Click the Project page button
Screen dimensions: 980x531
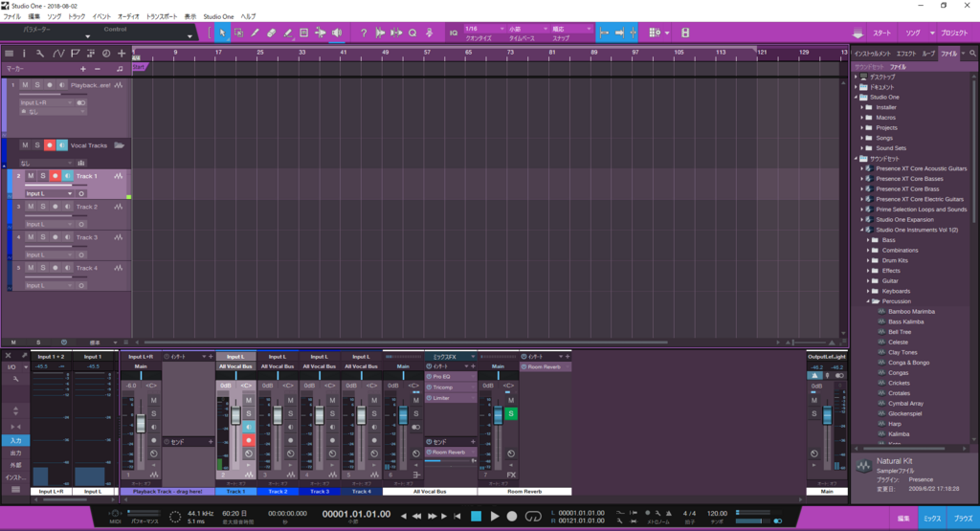(x=954, y=33)
